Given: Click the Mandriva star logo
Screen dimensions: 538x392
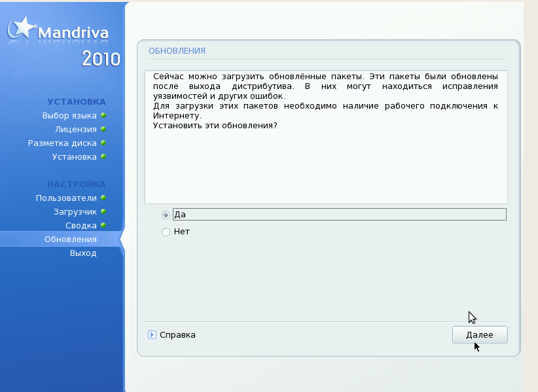Looking at the screenshot, I should [22, 28].
